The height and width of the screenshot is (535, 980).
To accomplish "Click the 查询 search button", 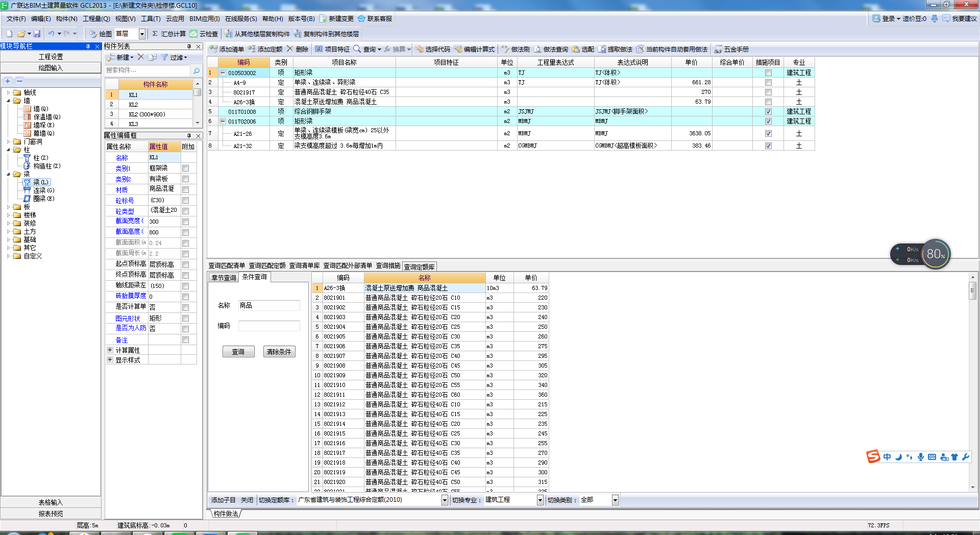I will coord(238,352).
